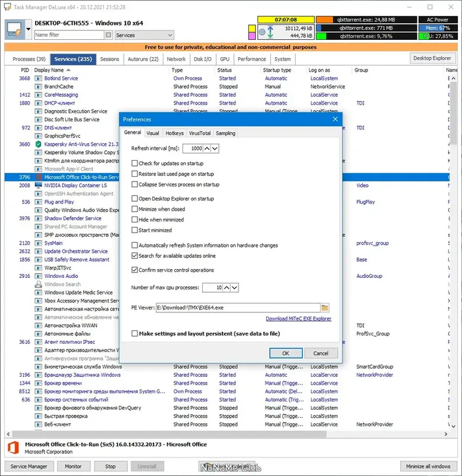Image resolution: width=462 pixels, height=476 pixels.
Task: Confirm preferences with the OK button
Action: coord(286,353)
